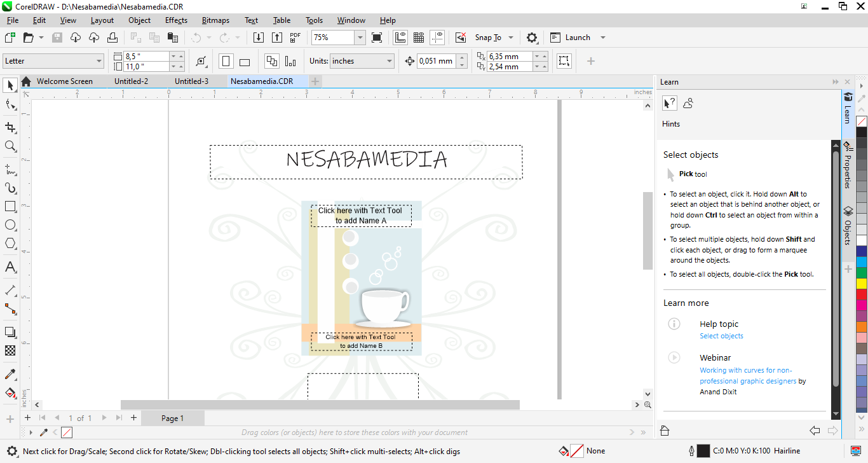Select the Rectangle tool
Image resolution: width=868 pixels, height=463 pixels.
coord(10,207)
